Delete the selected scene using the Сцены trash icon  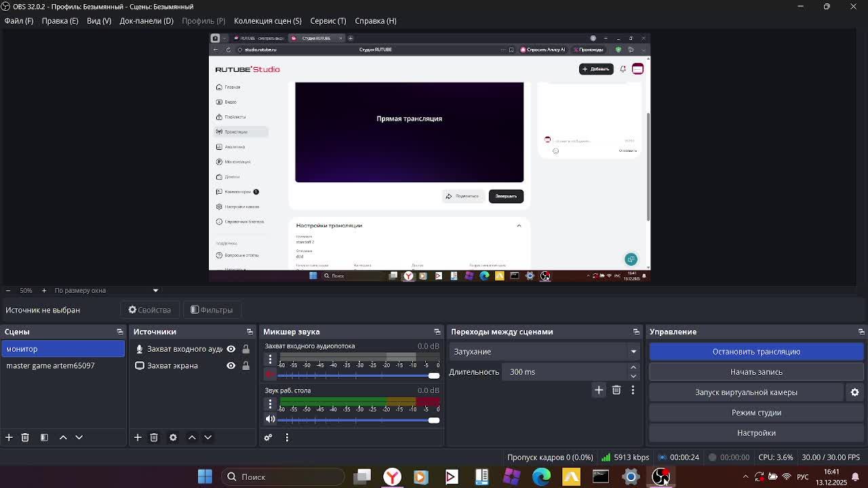pos(25,437)
